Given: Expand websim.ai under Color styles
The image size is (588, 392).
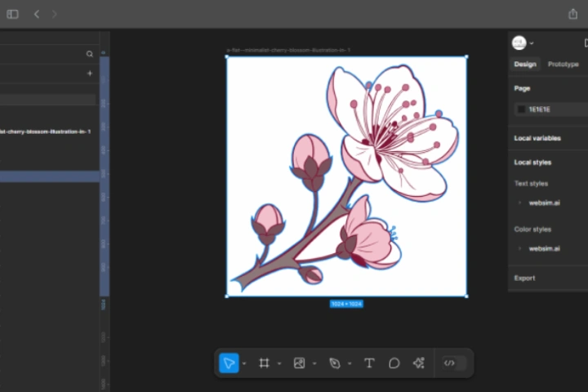Looking at the screenshot, I should (519, 249).
